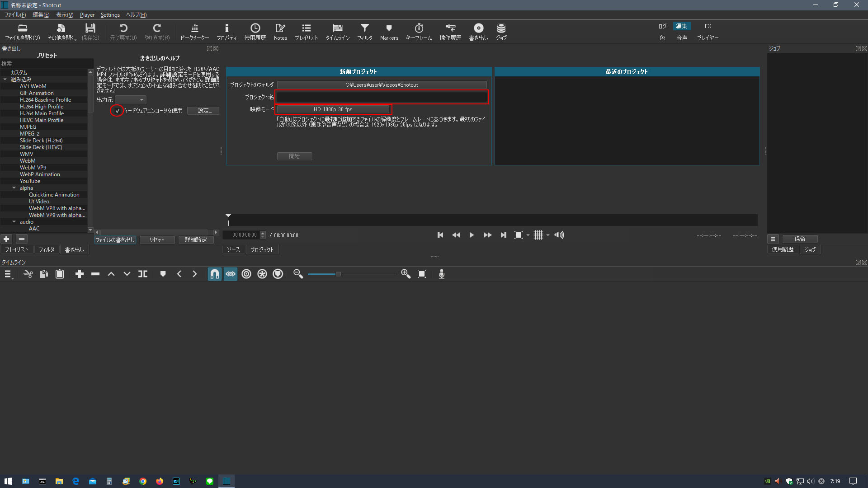Open the 表示 menu
This screenshot has width=868, height=488.
tap(65, 15)
